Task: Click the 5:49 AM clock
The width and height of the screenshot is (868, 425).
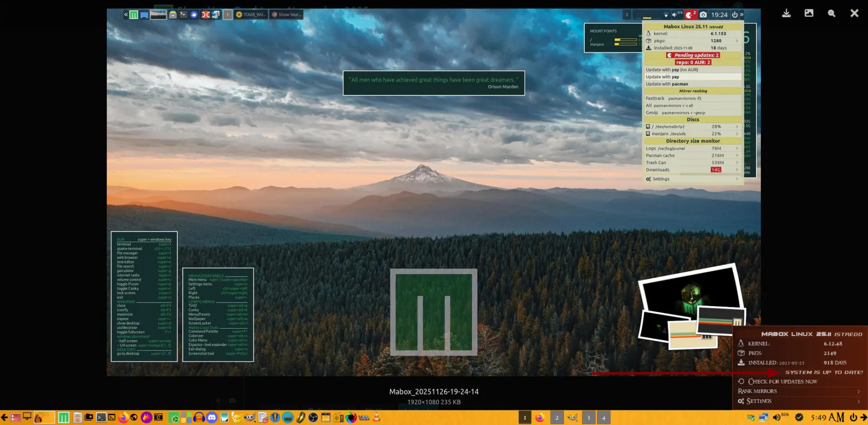Action: pos(827,418)
